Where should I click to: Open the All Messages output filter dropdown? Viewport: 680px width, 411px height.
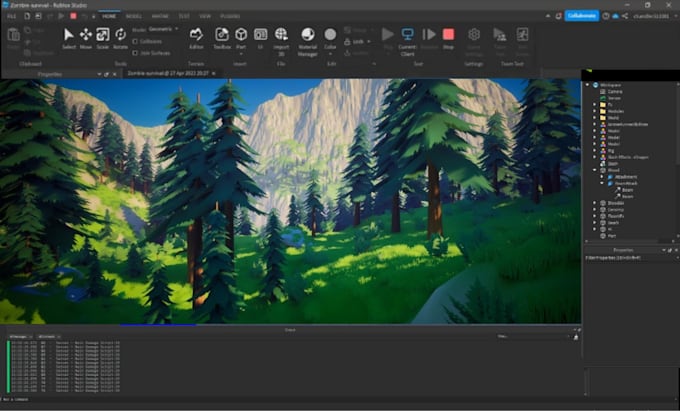20,336
